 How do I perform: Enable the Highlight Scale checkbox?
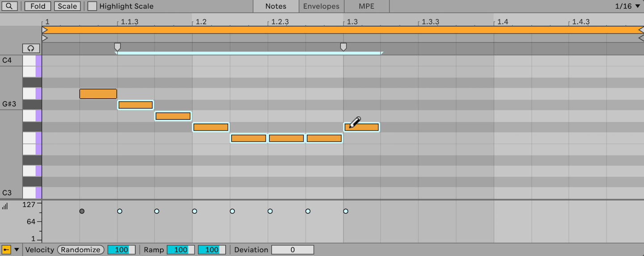(92, 6)
